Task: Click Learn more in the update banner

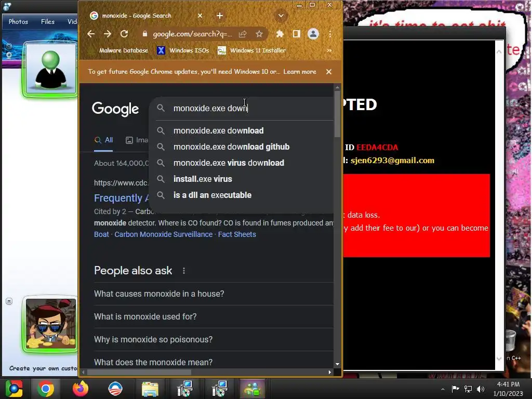Action: (300, 72)
